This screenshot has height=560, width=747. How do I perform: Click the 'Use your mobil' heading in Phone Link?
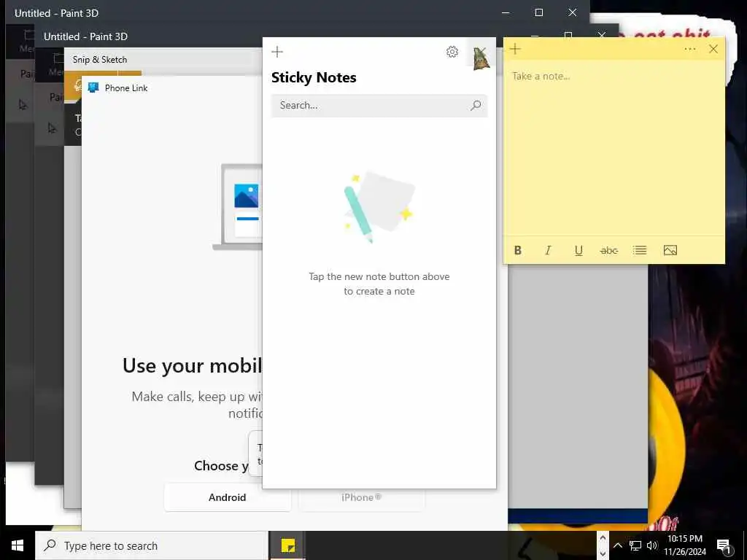(x=192, y=366)
